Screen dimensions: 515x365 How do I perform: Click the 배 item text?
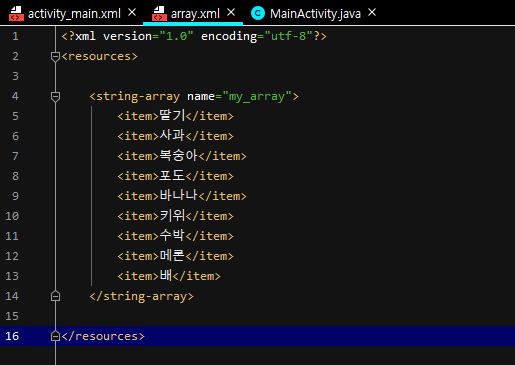(x=166, y=276)
